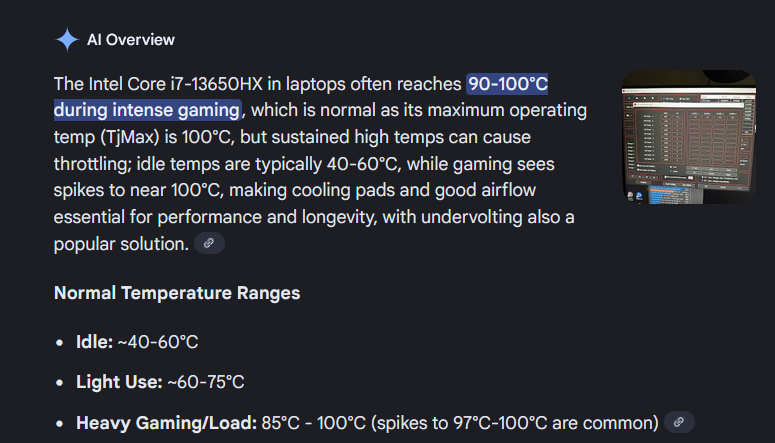The image size is (775, 443).
Task: Click the "~60-75°C" light use value
Action: point(205,382)
